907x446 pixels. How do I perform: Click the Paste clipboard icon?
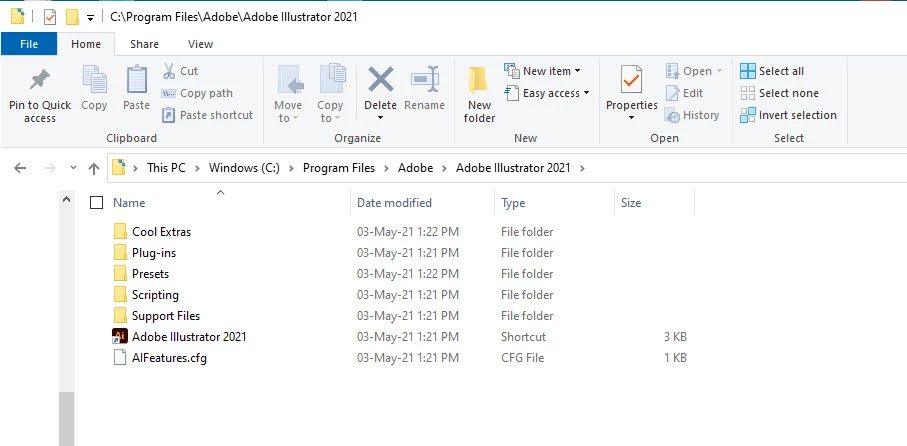(137, 79)
